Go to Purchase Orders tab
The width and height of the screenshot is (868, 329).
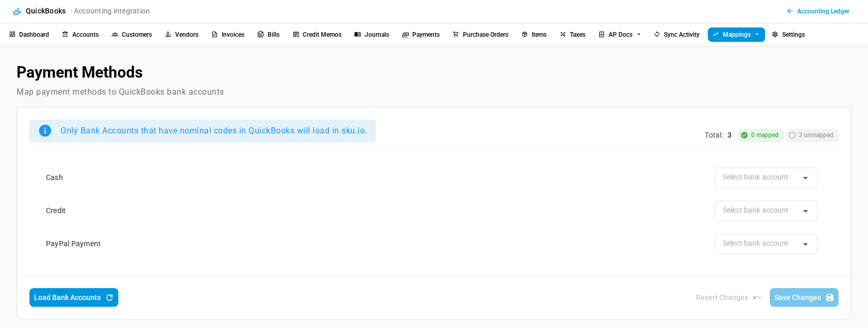pos(481,35)
